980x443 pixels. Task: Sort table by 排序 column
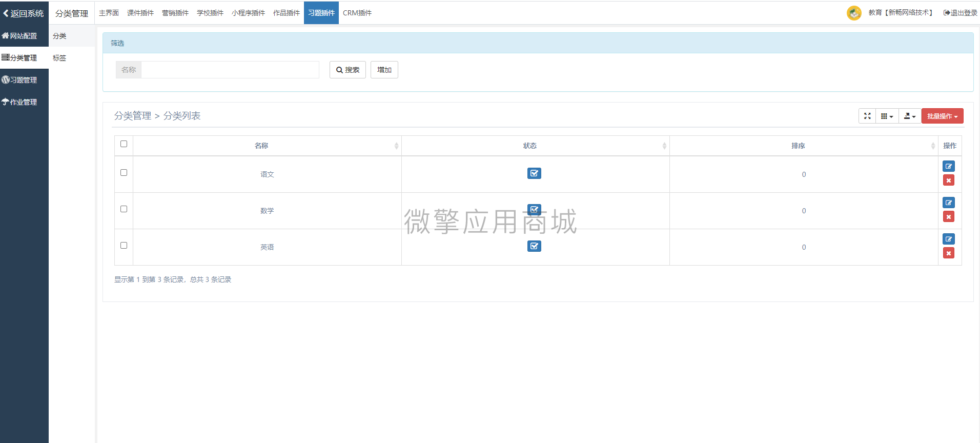click(804, 146)
